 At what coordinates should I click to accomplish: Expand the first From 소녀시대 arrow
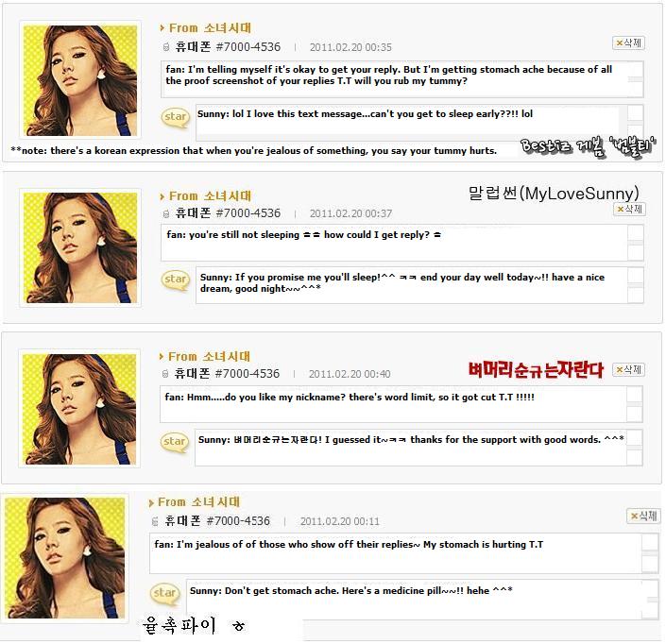click(162, 28)
